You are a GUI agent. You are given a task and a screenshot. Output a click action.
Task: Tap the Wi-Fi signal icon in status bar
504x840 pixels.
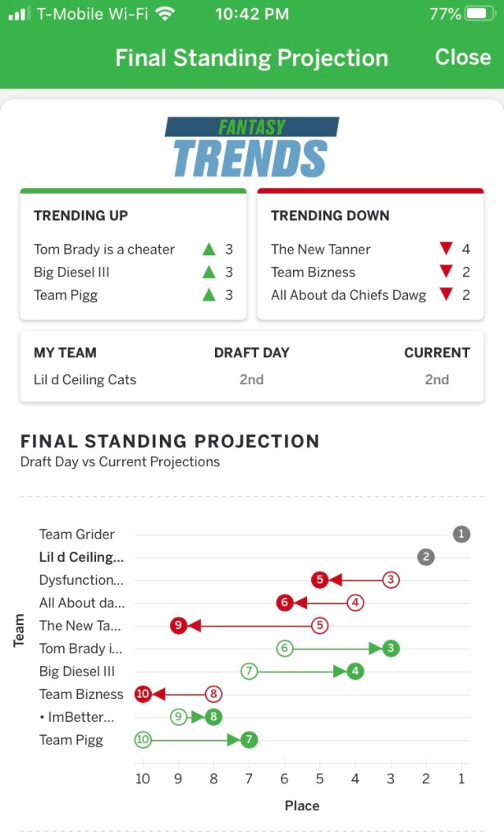pyautogui.click(x=165, y=14)
